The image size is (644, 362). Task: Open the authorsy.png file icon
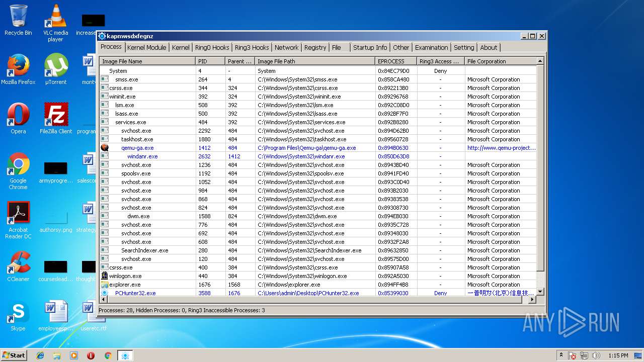56,220
